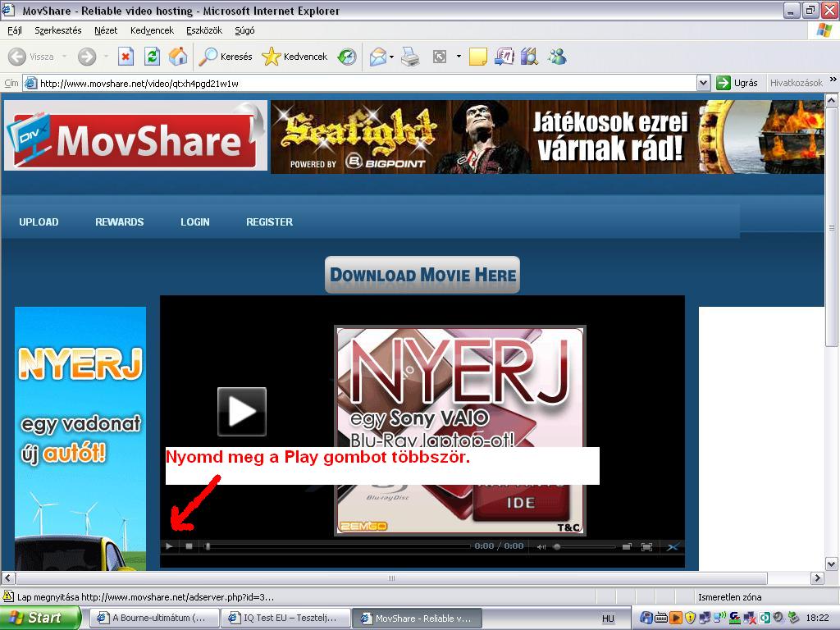
Task: Click the HU language indicator in taskbar
Action: tap(608, 619)
